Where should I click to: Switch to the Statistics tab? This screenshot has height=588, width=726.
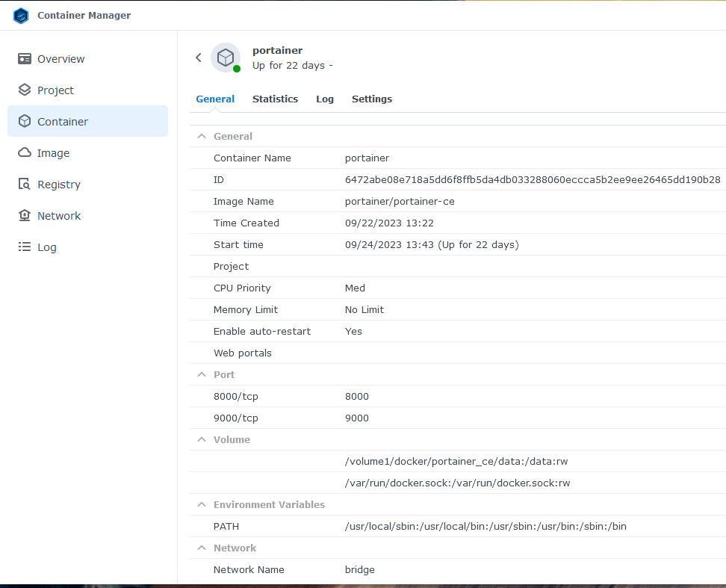tap(275, 99)
